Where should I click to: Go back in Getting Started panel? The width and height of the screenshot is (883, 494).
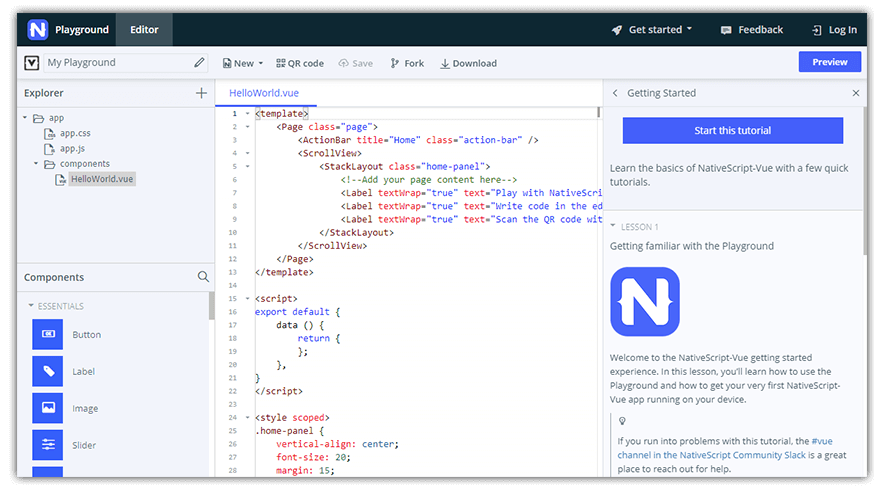pos(615,93)
